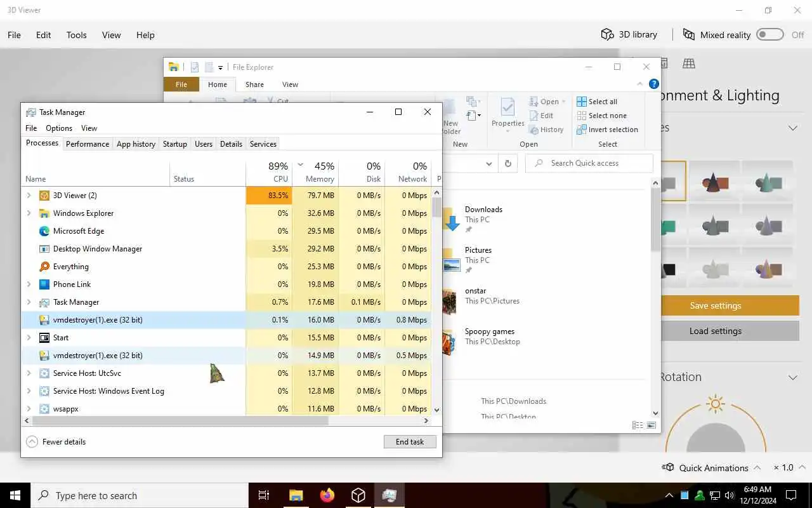Screen dimensions: 812x508
Task: Collapse the Rotation section in 3D Viewer
Action: tap(793, 377)
